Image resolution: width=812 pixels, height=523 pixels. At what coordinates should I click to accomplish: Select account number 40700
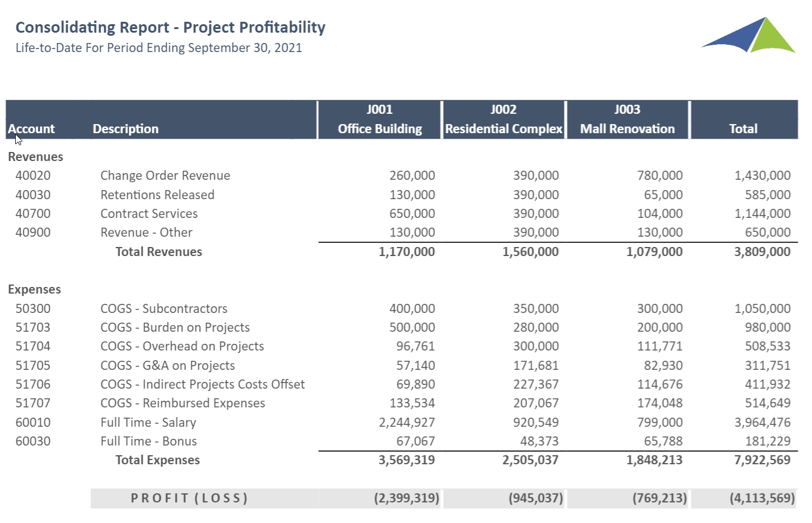(33, 214)
